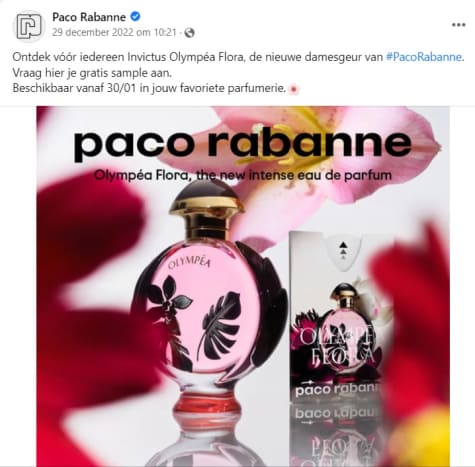Click the blue verified badge icon
The width and height of the screenshot is (475, 467).
click(x=135, y=16)
